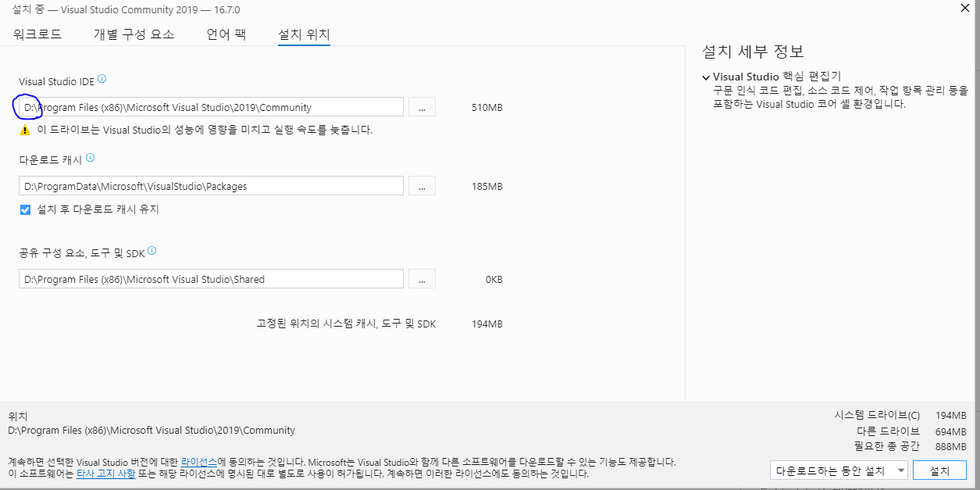Click 고정된 위치의 시스템 캐시, 도구 및 SDK label
Image resolution: width=980 pixels, height=490 pixels.
(x=347, y=324)
